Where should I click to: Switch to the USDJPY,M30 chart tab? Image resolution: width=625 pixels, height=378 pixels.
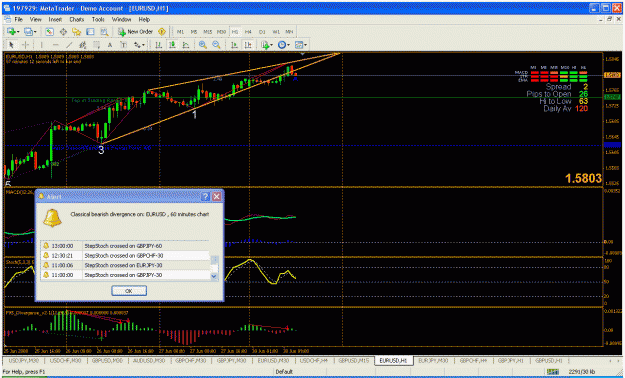coord(24,360)
